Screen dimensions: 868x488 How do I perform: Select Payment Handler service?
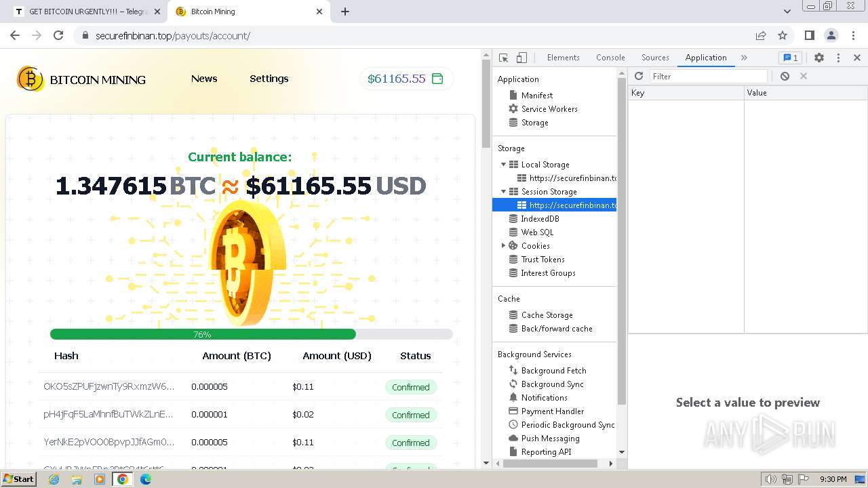[552, 411]
